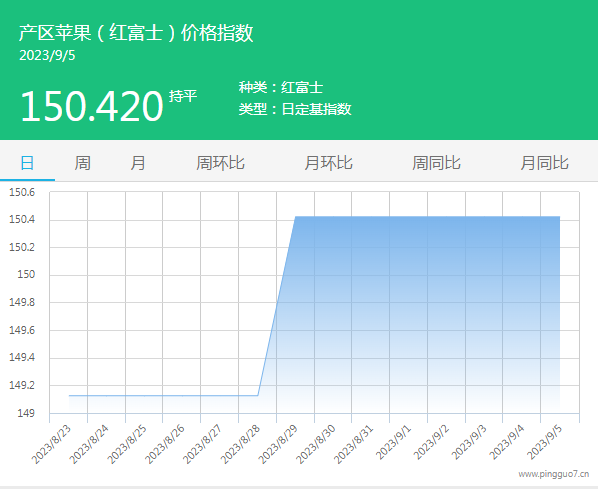598x489 pixels.
Task: Open the 周同比 tab
Action: 436,163
